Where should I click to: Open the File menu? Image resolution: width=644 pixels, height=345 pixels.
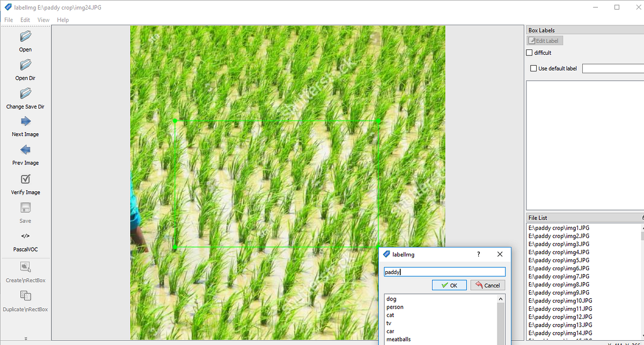8,19
